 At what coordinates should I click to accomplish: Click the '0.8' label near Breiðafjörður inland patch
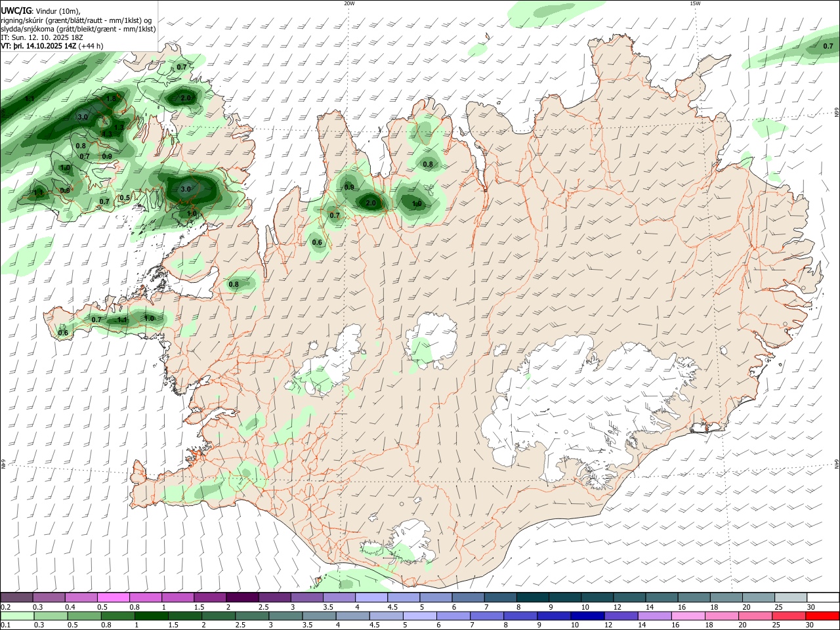(x=233, y=284)
